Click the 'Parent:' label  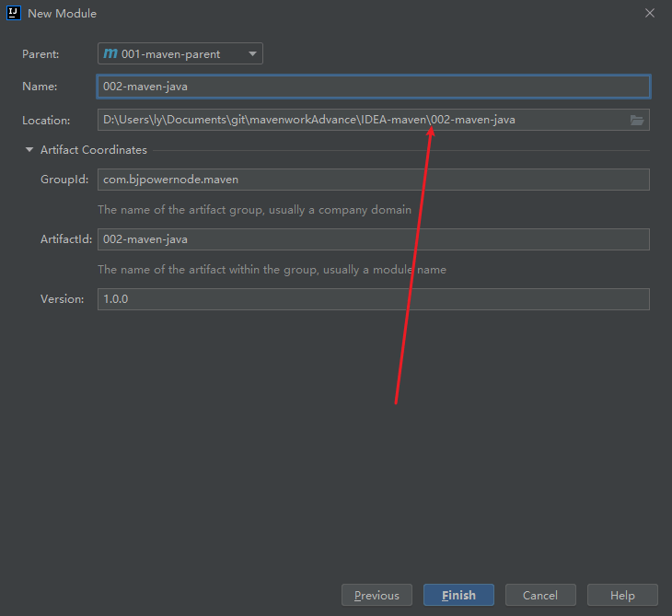click(x=41, y=54)
